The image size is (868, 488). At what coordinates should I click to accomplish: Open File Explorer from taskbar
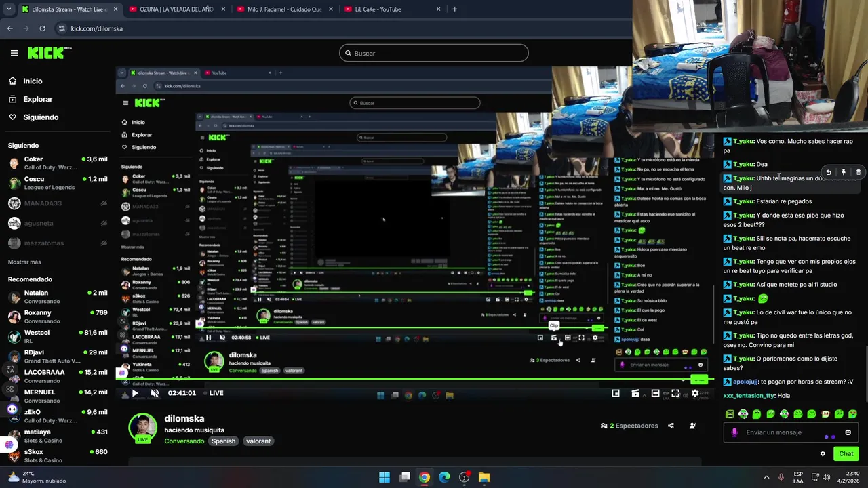pyautogui.click(x=484, y=477)
